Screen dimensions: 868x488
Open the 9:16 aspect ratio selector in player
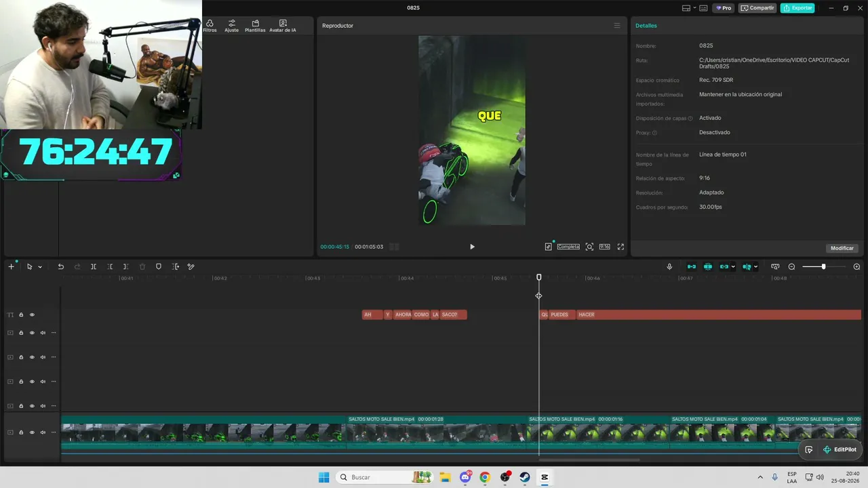604,247
